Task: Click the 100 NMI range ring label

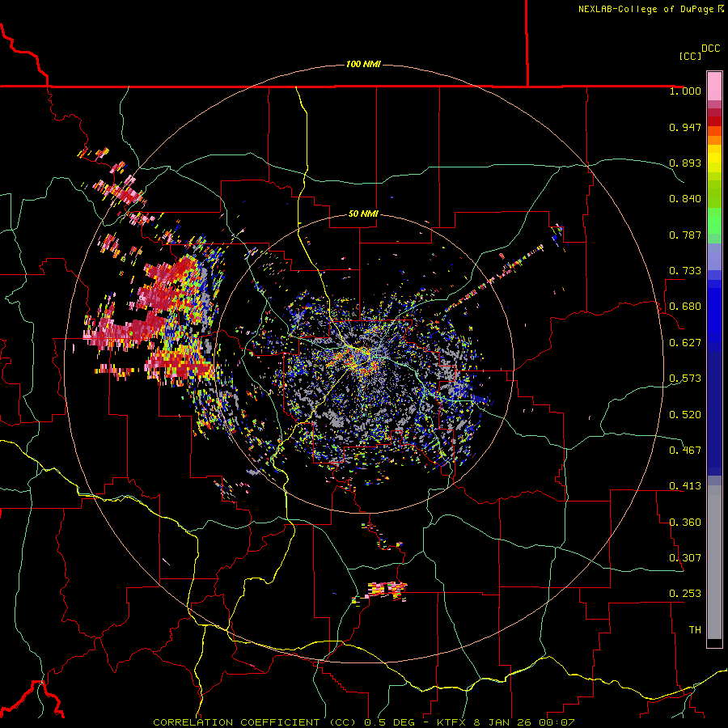Action: (363, 64)
